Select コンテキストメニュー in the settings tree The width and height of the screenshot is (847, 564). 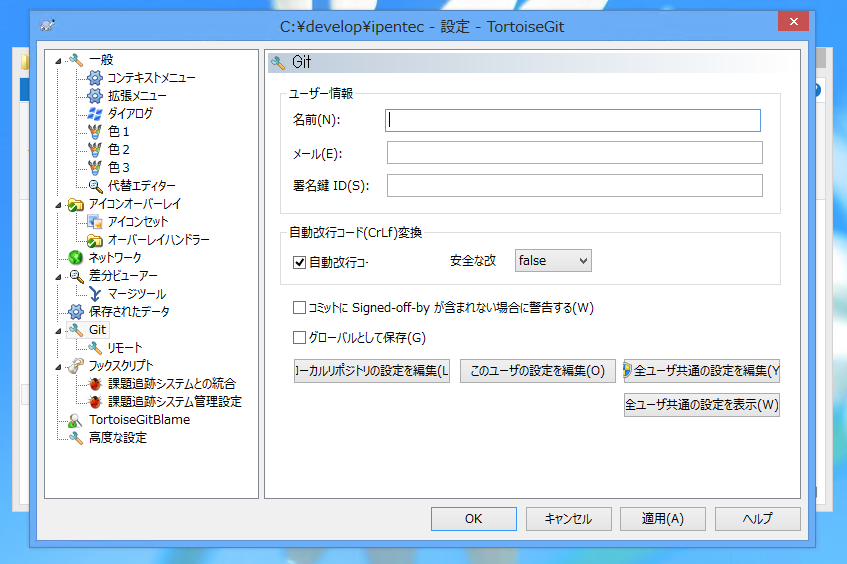click(151, 78)
